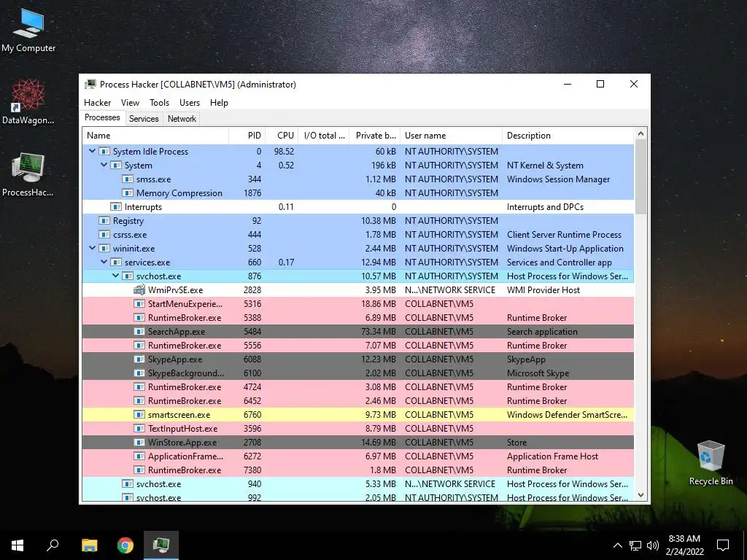
Task: Open the View menu
Action: click(130, 103)
